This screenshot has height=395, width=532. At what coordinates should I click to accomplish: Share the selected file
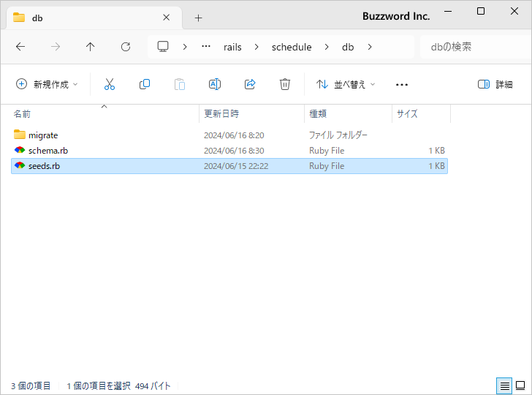click(x=250, y=84)
